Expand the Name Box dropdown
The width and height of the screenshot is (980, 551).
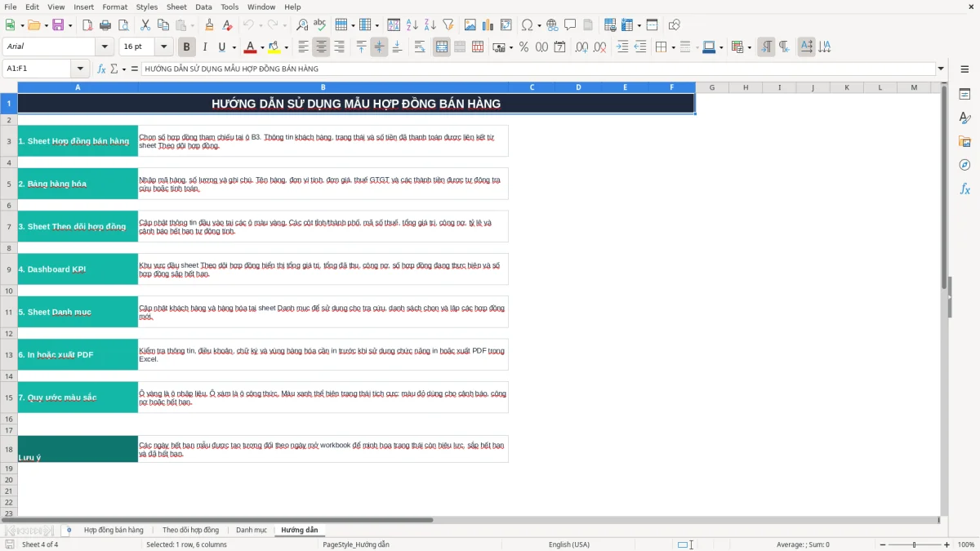click(x=81, y=69)
